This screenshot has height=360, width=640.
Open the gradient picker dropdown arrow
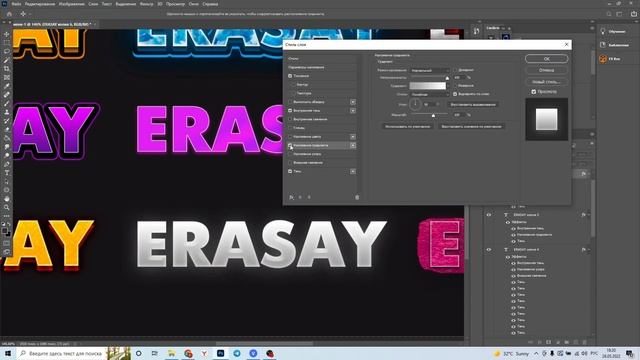[x=448, y=86]
